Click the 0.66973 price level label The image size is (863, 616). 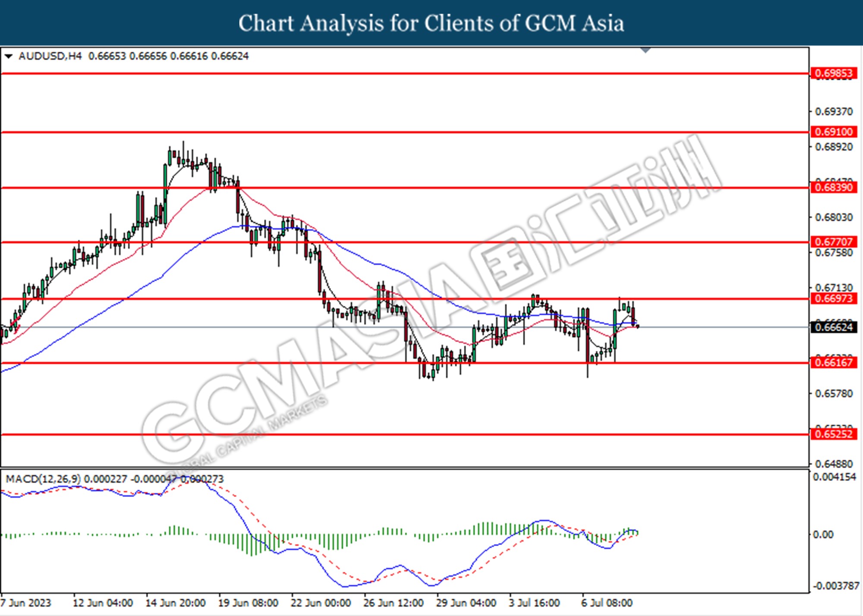click(x=834, y=299)
